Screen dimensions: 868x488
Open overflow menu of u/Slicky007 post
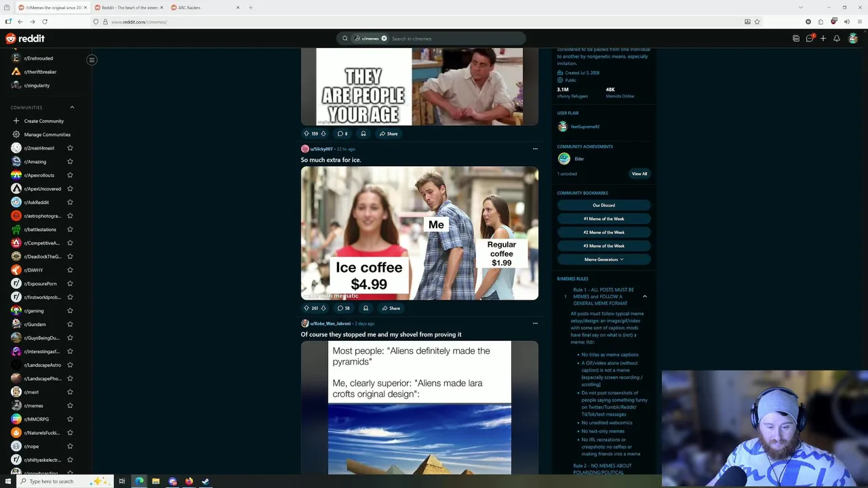tap(535, 149)
